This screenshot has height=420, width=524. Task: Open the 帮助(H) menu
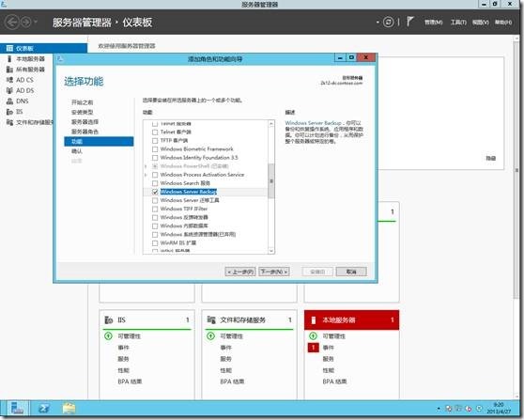503,22
